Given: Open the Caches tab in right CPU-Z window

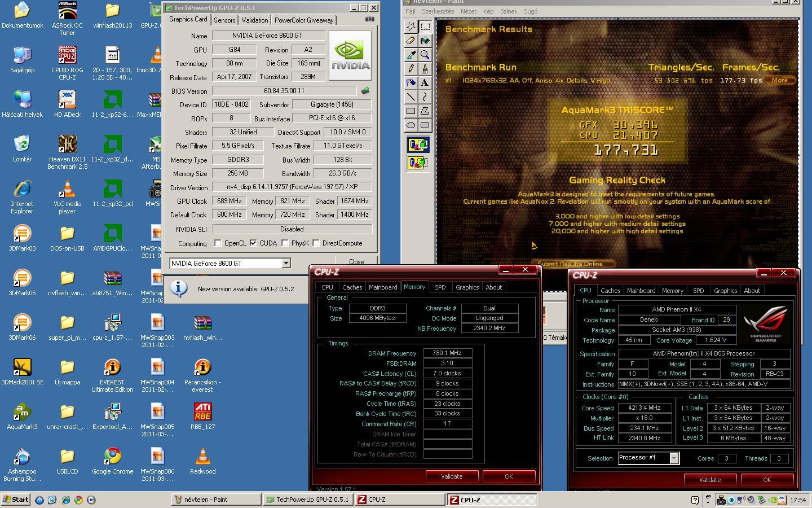Looking at the screenshot, I should 610,291.
